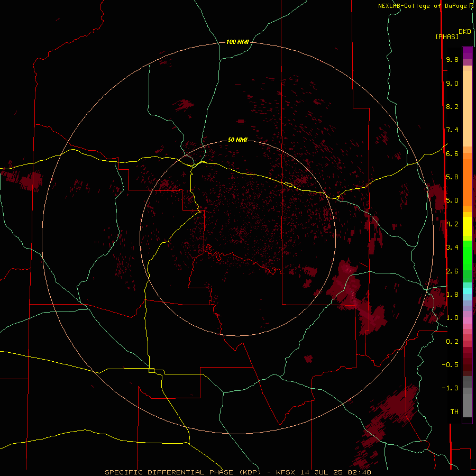This screenshot has height=476, width=476.
Task: Pick the 2.6 scale value
Action: tap(452, 271)
